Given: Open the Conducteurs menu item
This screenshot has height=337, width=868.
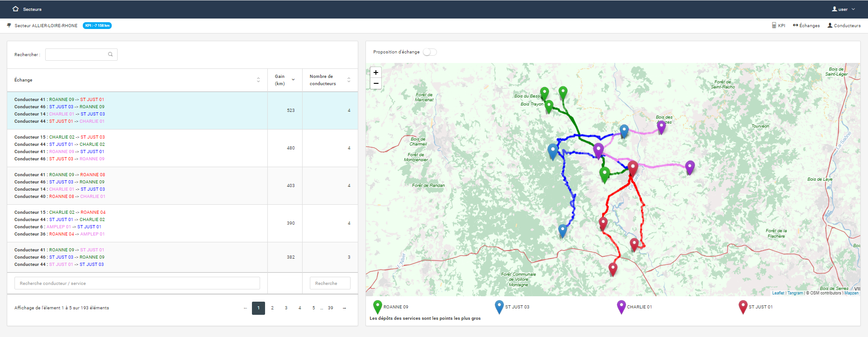Looking at the screenshot, I should pyautogui.click(x=844, y=25).
